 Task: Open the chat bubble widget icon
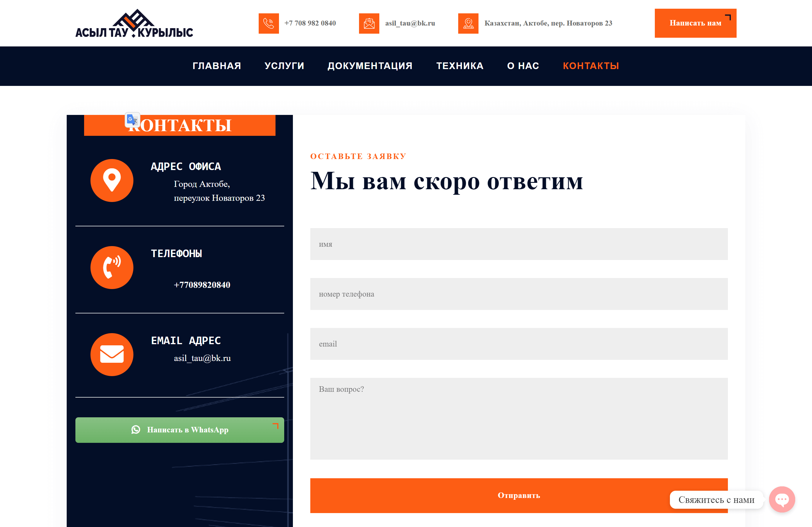tap(782, 499)
